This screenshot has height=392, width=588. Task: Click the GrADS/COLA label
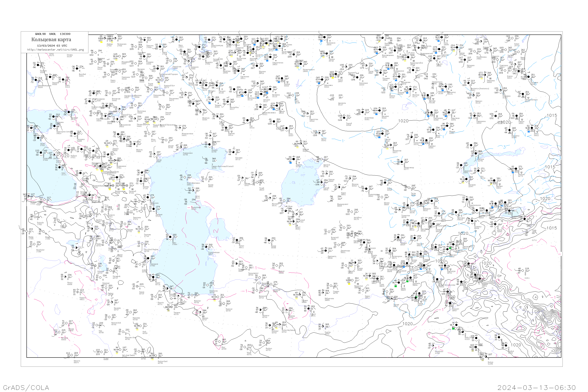26,387
